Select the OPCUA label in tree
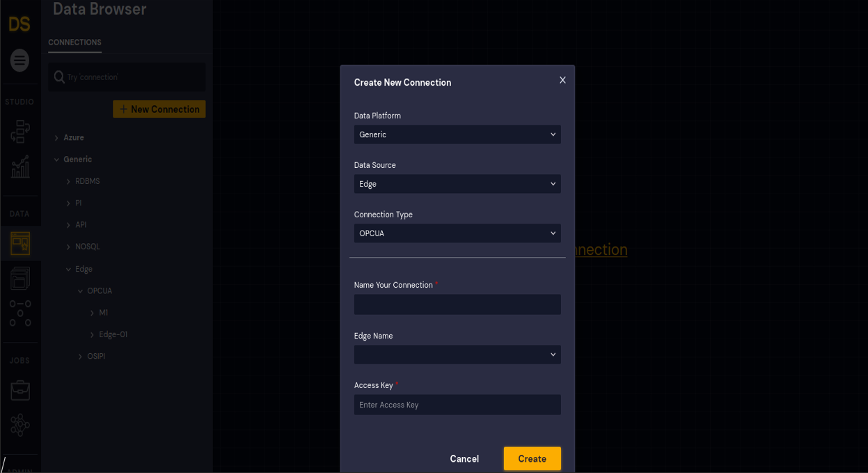 [100, 290]
